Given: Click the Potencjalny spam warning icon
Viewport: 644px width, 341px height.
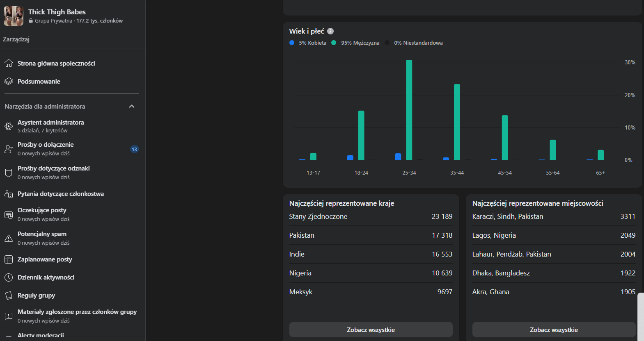Looking at the screenshot, I should 9,238.
